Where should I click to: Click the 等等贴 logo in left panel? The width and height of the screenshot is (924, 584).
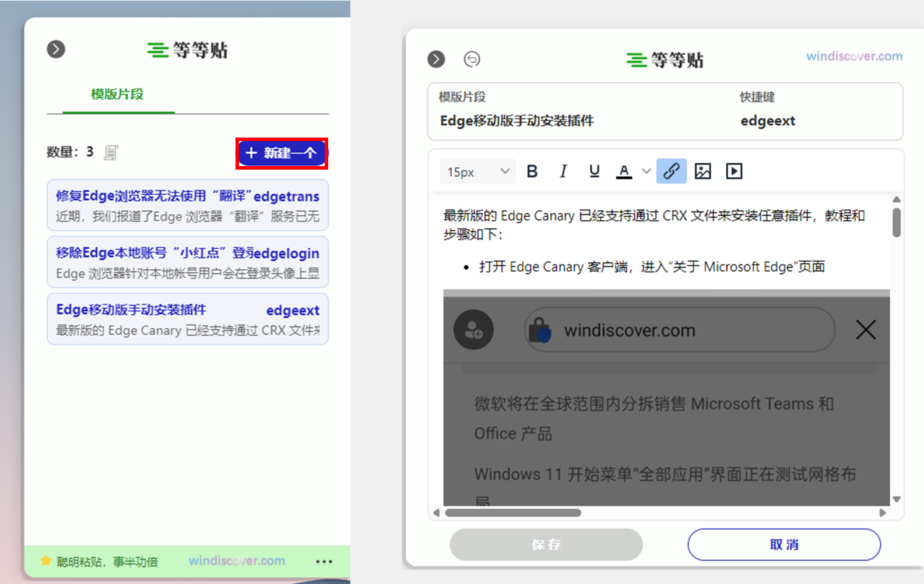point(187,50)
